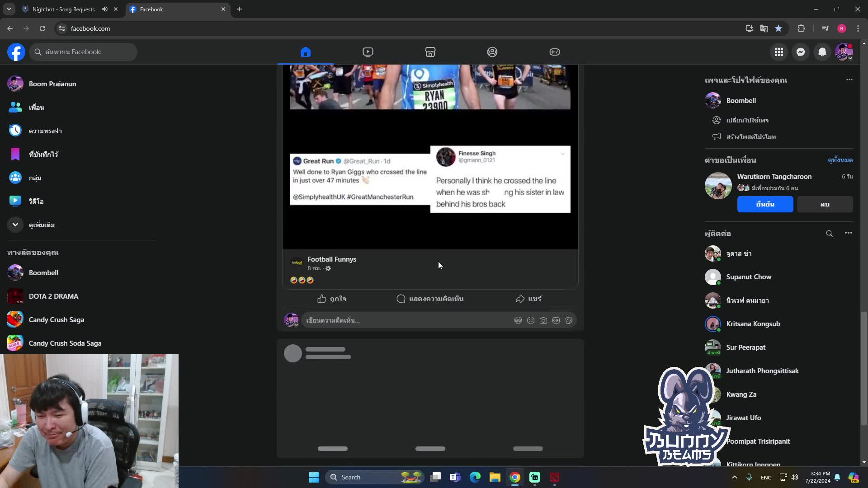
Task: Search contacts magnifier icon
Action: click(x=829, y=234)
